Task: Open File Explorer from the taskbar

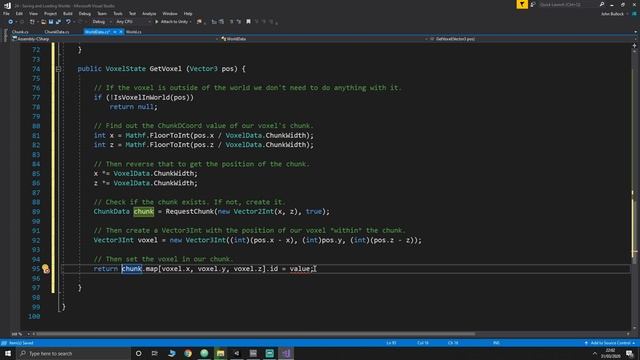Action: (220, 353)
